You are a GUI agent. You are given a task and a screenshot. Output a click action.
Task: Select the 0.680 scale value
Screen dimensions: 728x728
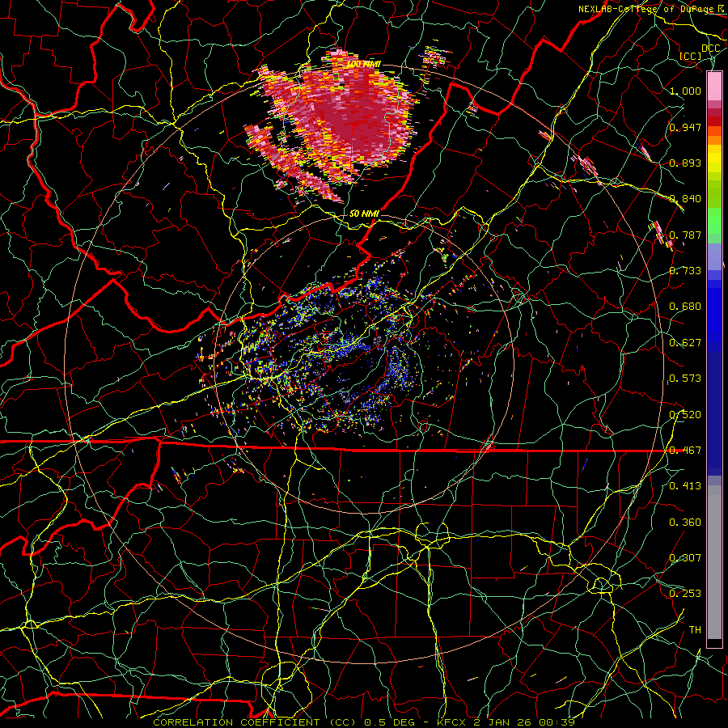click(685, 307)
